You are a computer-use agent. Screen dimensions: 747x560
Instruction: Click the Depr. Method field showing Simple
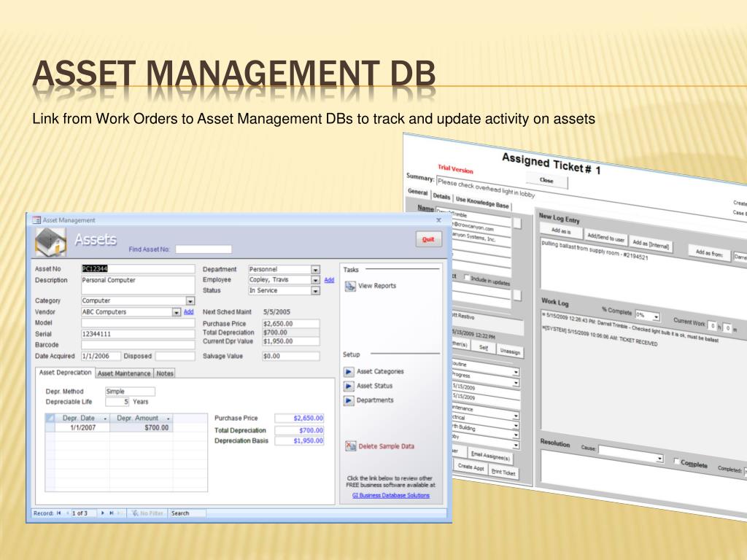pos(130,392)
